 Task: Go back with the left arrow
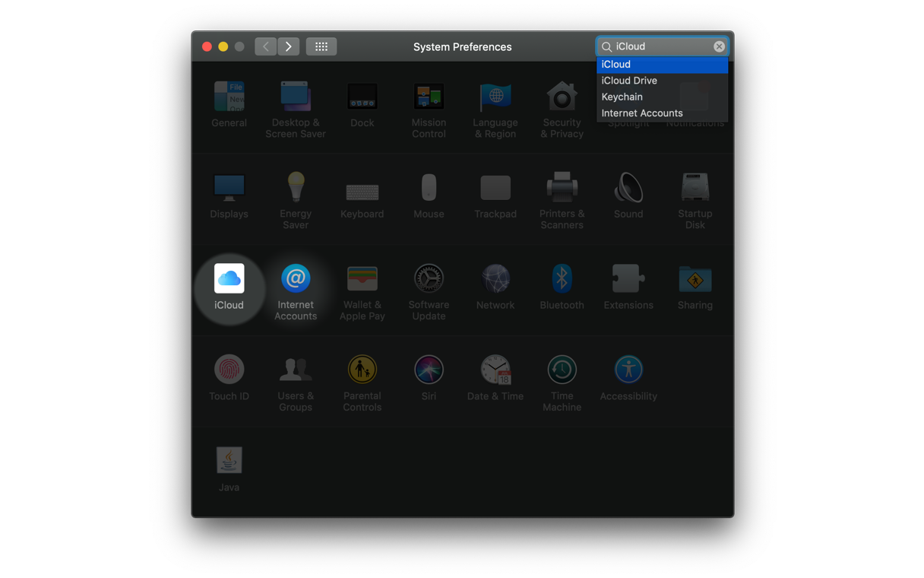[x=265, y=46]
